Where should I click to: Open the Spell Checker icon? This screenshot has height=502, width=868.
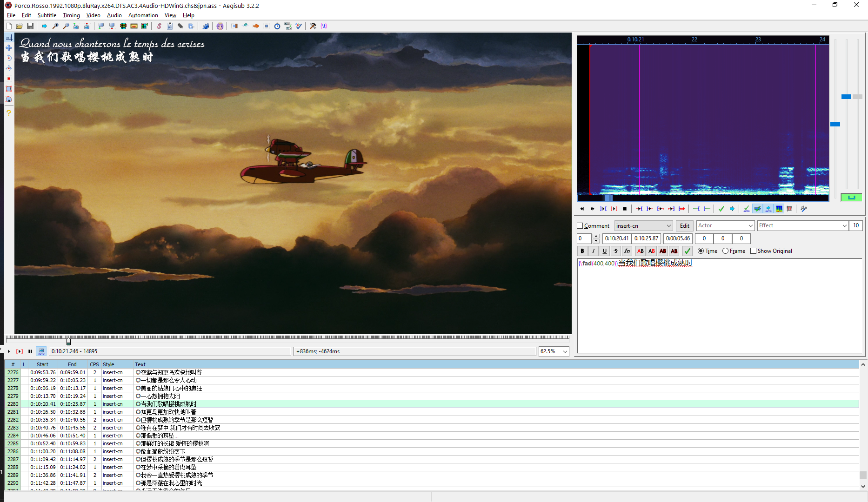tap(299, 26)
